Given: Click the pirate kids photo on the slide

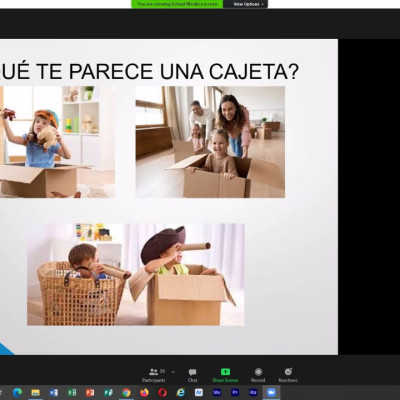Looking at the screenshot, I should point(136,274).
